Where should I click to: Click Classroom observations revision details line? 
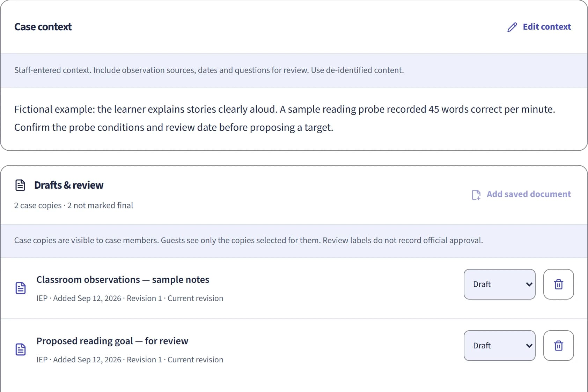(130, 299)
